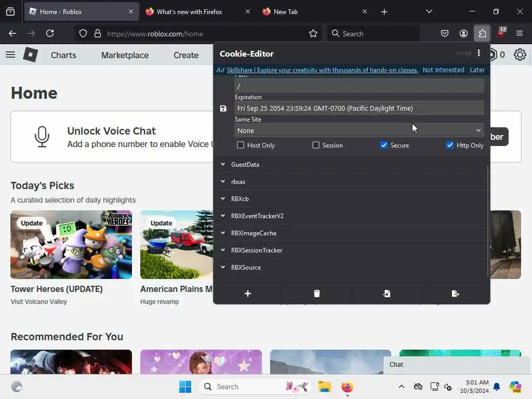Open File Explorer from the taskbar
The width and height of the screenshot is (532, 399).
pos(324,387)
